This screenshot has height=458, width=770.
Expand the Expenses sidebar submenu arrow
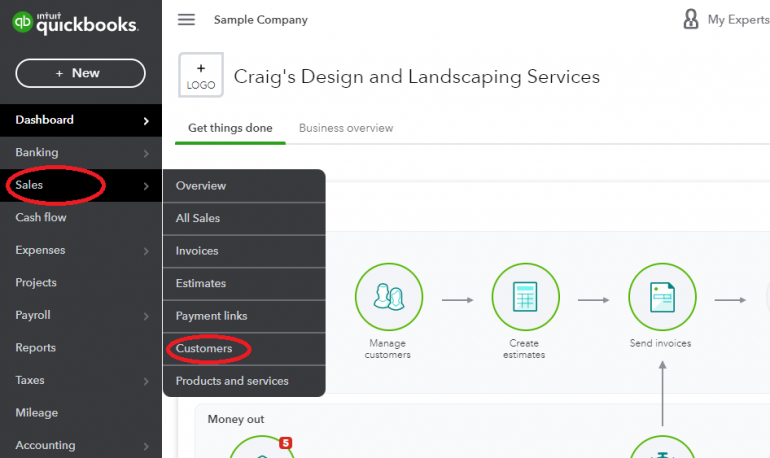(x=146, y=251)
